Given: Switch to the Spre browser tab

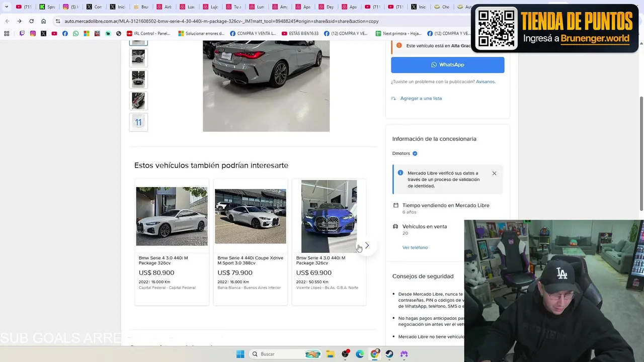Looking at the screenshot, I should click(47, 7).
